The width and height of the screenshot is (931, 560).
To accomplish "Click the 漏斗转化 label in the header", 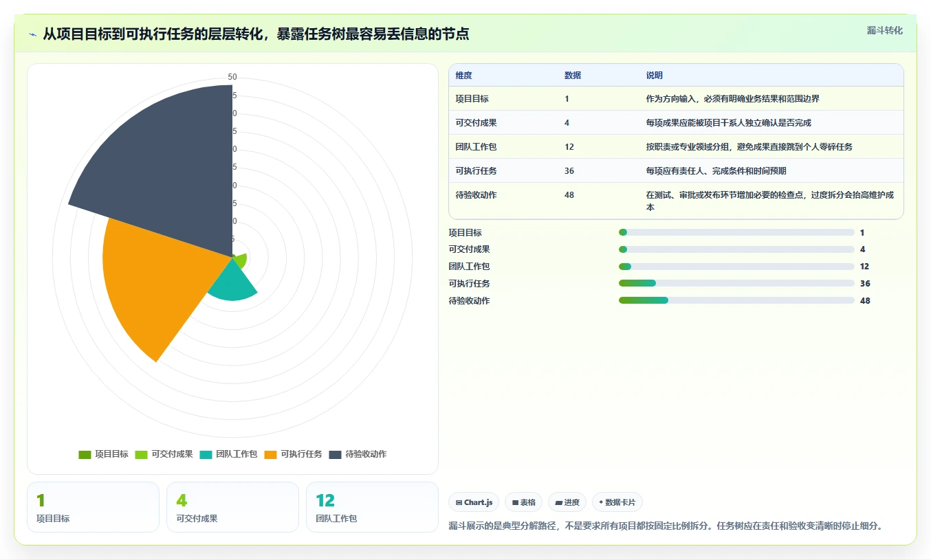I will click(x=885, y=30).
